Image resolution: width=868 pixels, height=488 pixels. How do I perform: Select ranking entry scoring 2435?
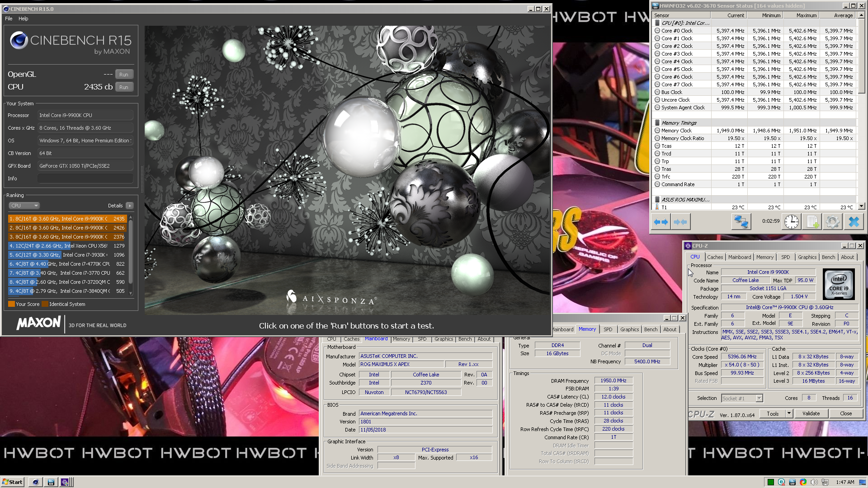point(67,219)
